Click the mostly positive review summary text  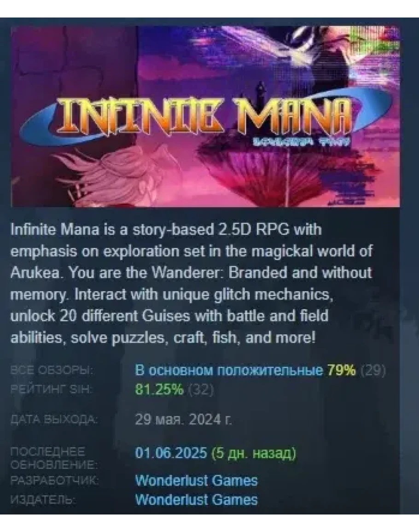(x=229, y=370)
